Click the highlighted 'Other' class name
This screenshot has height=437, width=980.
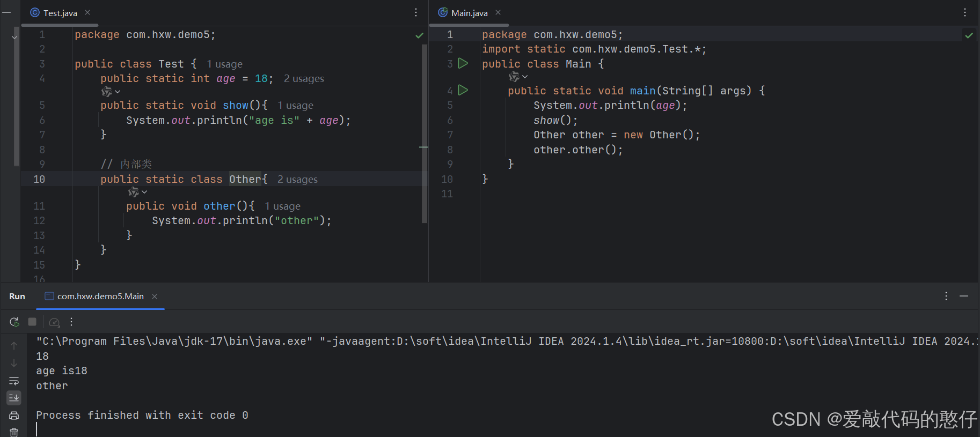pos(245,179)
